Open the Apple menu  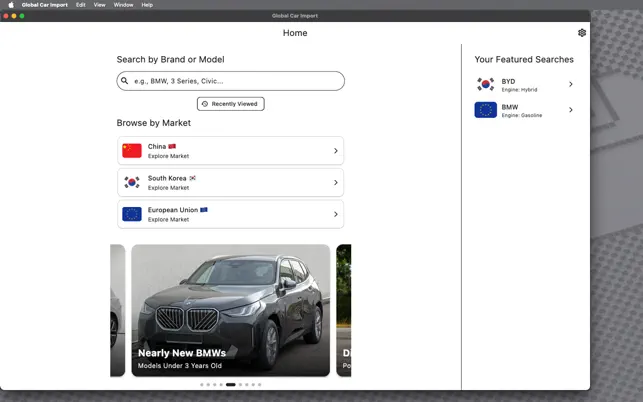point(11,5)
